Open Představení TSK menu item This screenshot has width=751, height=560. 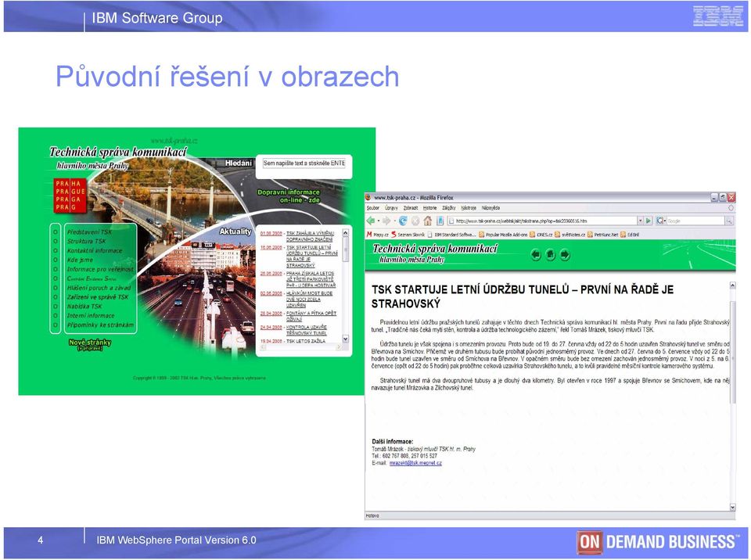point(89,232)
